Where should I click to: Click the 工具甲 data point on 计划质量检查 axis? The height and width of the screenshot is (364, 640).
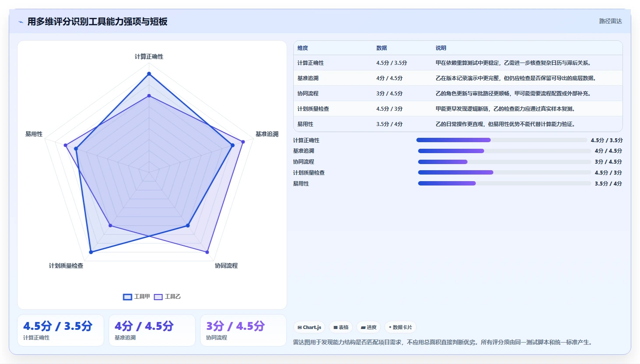91,252
